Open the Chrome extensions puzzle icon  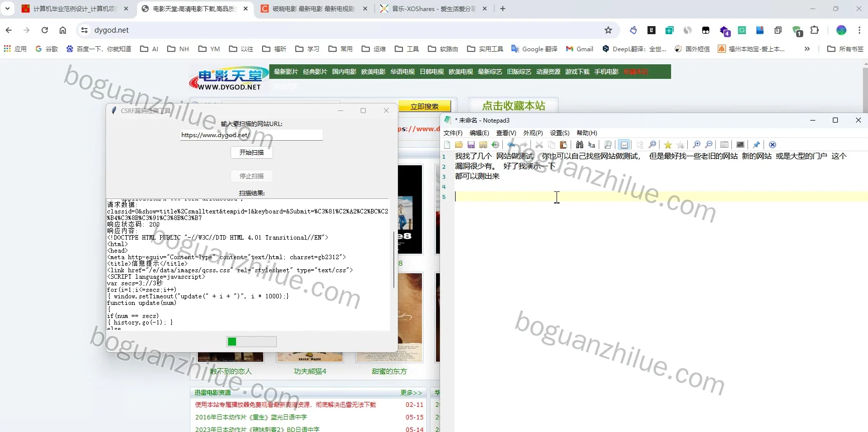pyautogui.click(x=815, y=30)
